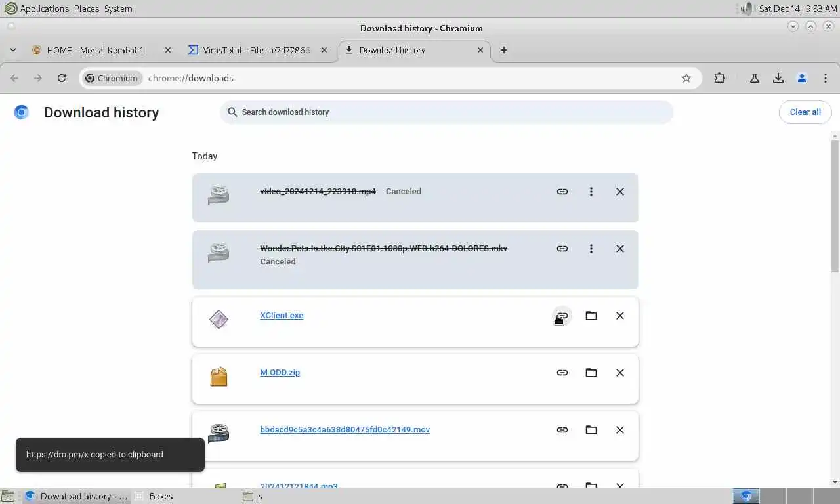Show M ODD.zip in folder
This screenshot has height=504, width=840.
pos(591,373)
